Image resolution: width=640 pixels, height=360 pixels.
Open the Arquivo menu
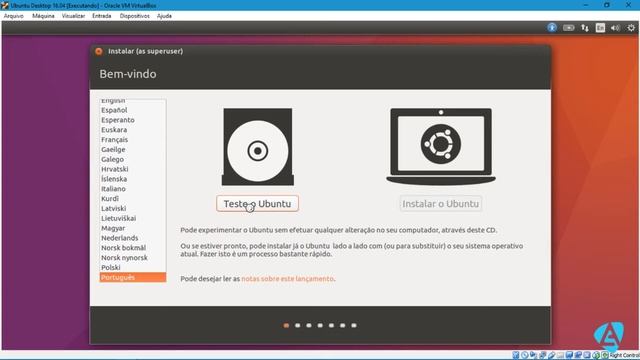coord(13,16)
